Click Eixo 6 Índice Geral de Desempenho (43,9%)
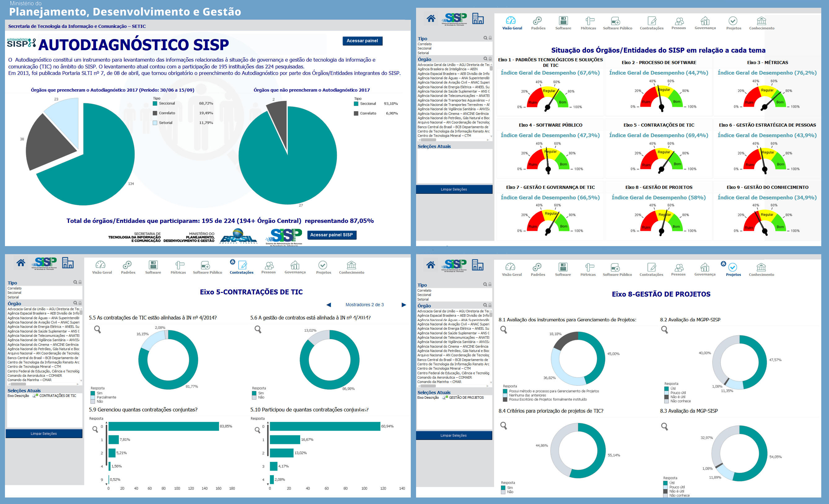829x504 pixels. tap(767, 135)
